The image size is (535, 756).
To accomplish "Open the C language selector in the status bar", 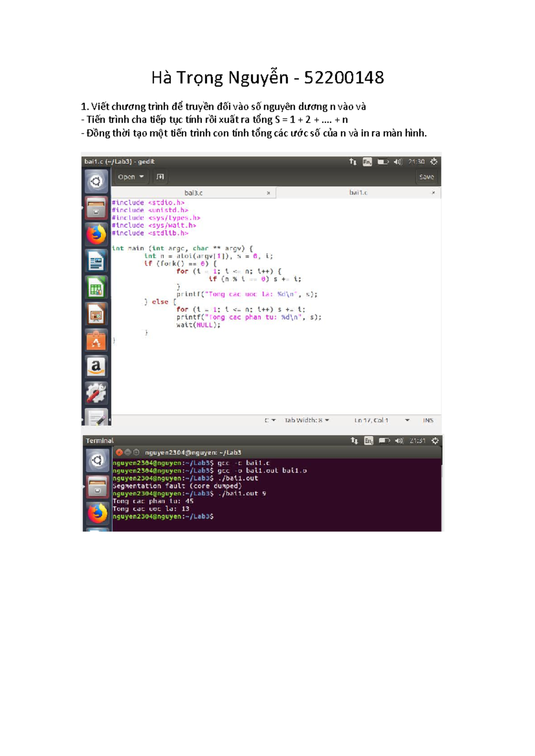I will tap(270, 420).
